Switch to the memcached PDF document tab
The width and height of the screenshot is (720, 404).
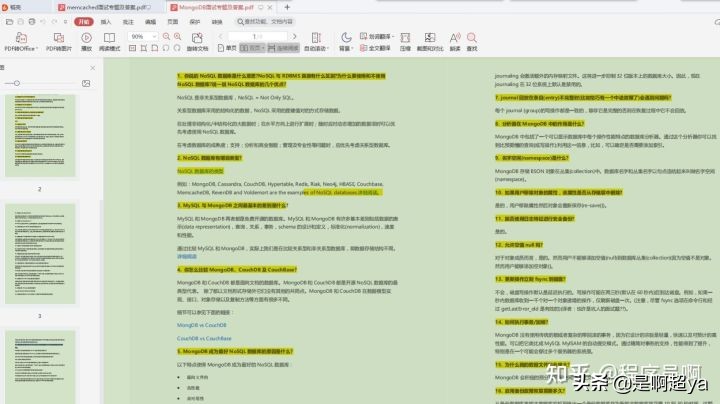pos(107,7)
